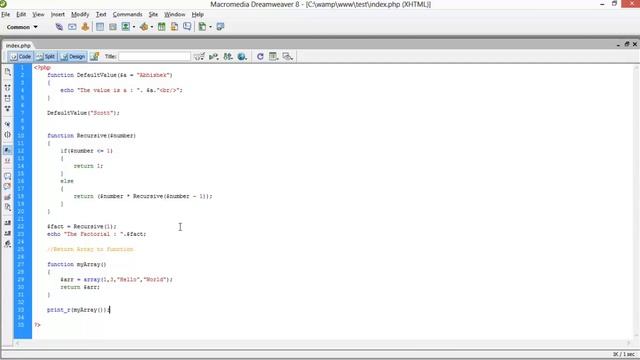Insert an Email Link
The image size is (640, 360).
(72, 27)
